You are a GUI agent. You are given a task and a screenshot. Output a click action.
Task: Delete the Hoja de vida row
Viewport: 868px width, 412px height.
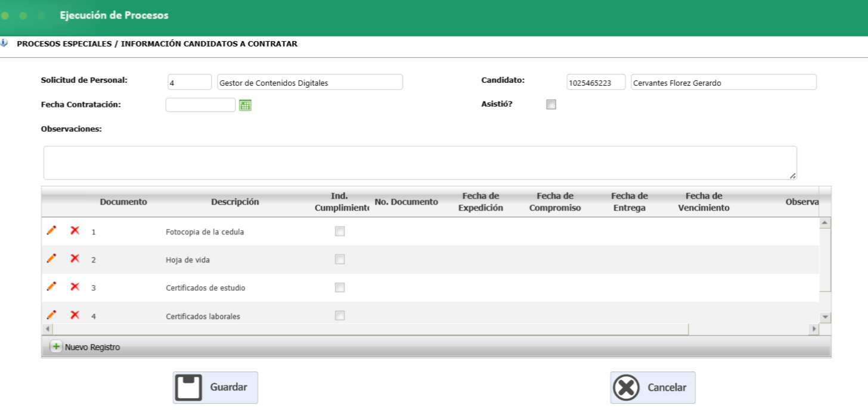pos(75,258)
